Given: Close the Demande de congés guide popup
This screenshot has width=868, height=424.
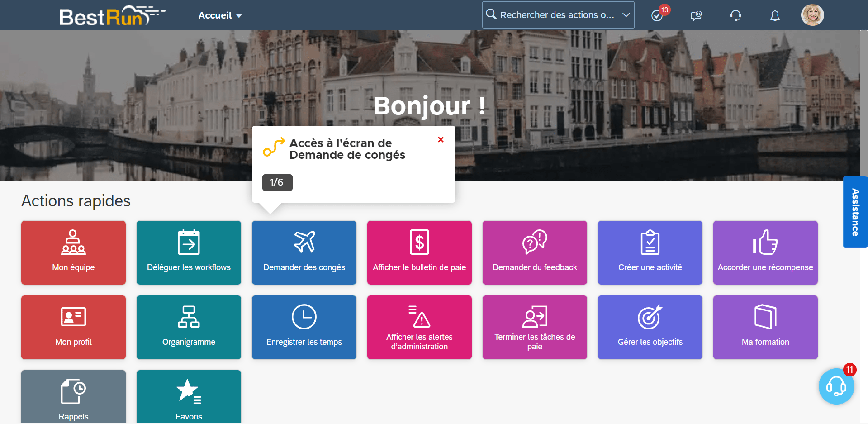Looking at the screenshot, I should tap(441, 140).
